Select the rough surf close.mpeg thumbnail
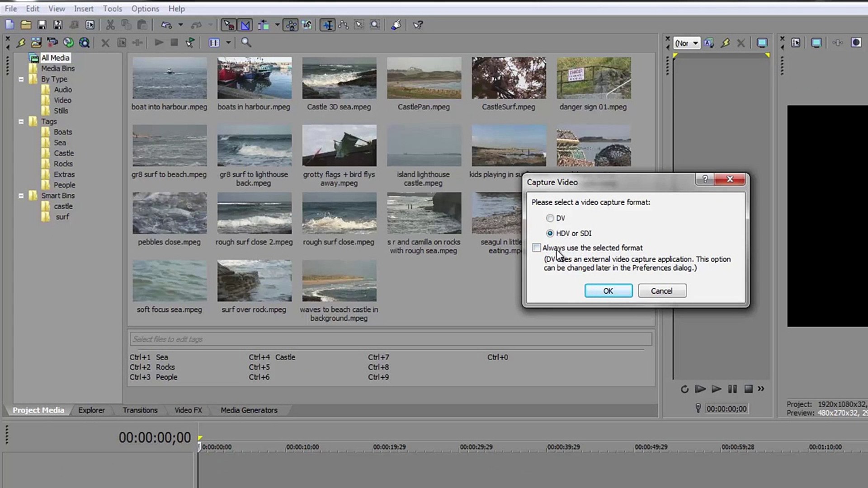The width and height of the screenshot is (868, 488). pyautogui.click(x=339, y=213)
